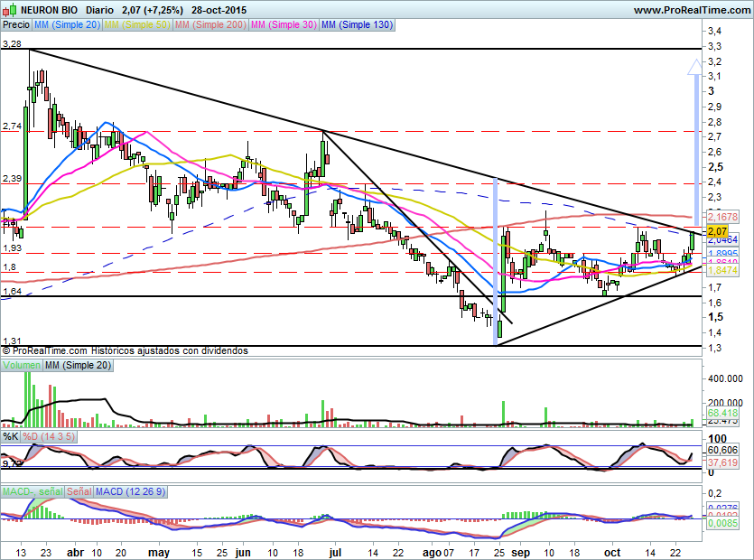Click the 60,606 stochastic value tag
Screen dimensions: 754x560
pyautogui.click(x=722, y=451)
